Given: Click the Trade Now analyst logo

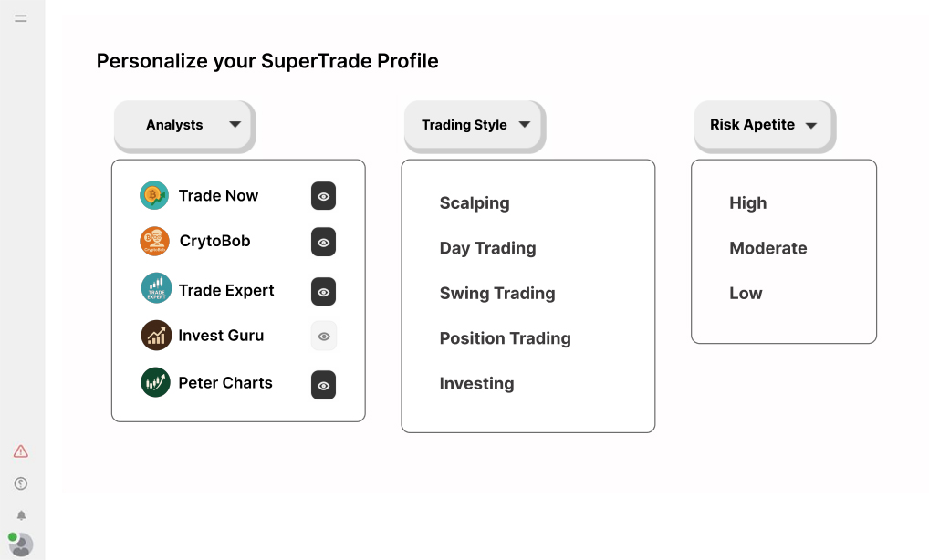Looking at the screenshot, I should pyautogui.click(x=154, y=195).
